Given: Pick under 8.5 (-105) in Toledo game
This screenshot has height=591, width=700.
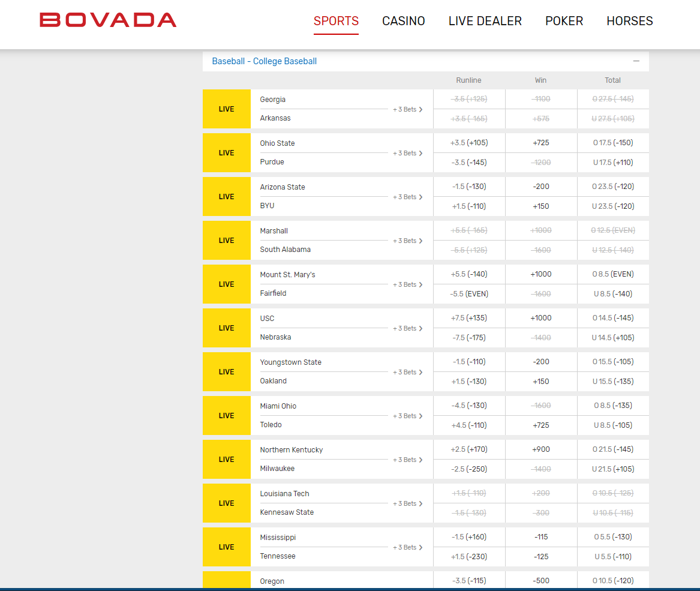Looking at the screenshot, I should (x=613, y=425).
